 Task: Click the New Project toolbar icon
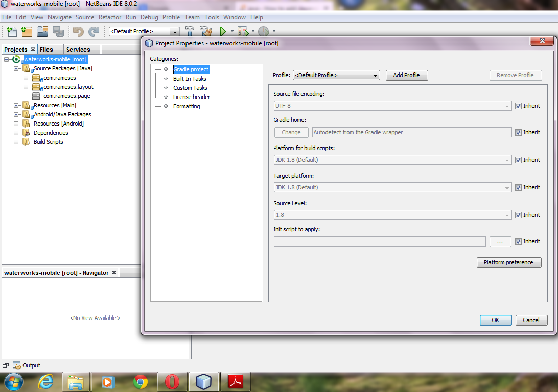pos(27,31)
